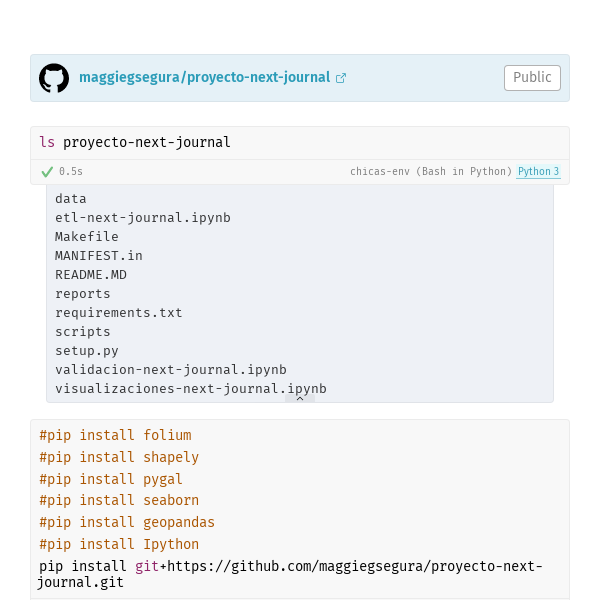Select the etl-next-journal.ipynb output line
This screenshot has height=600, width=600.
pyautogui.click(x=143, y=218)
